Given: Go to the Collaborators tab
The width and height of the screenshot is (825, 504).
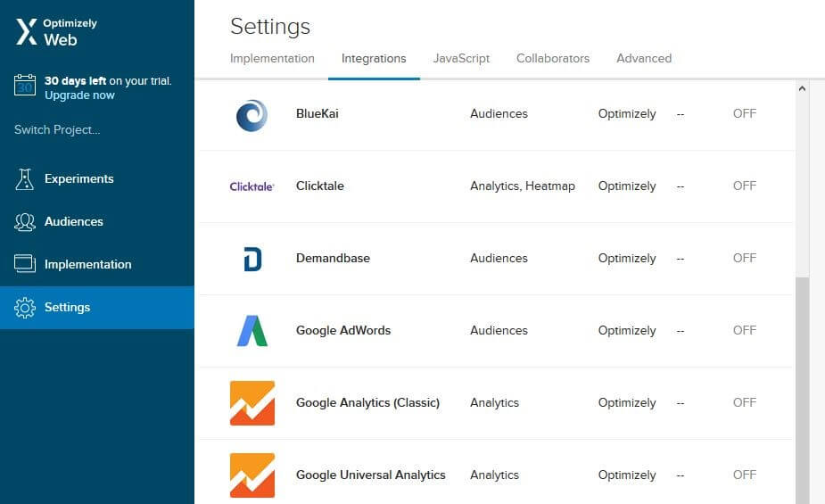Looking at the screenshot, I should pos(553,58).
